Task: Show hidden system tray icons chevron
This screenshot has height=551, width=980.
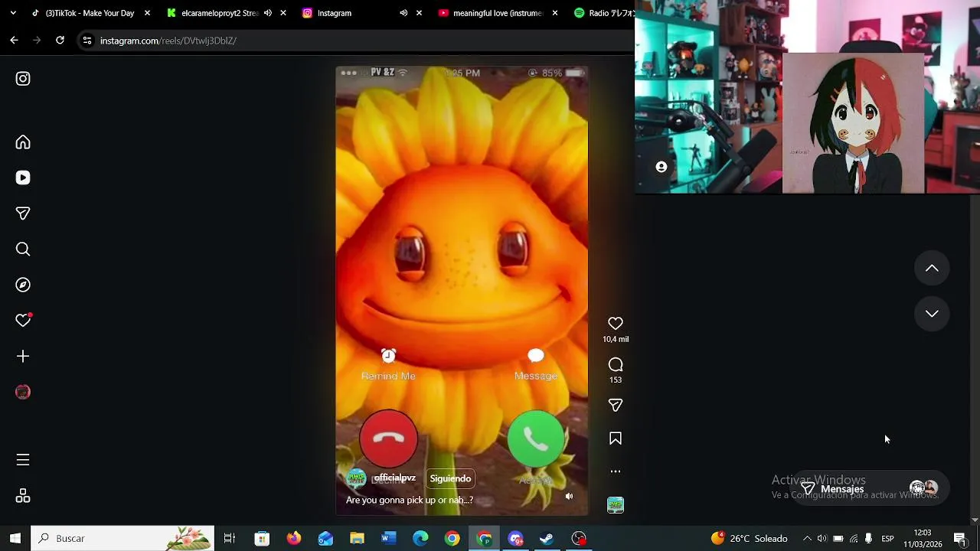Action: click(807, 539)
